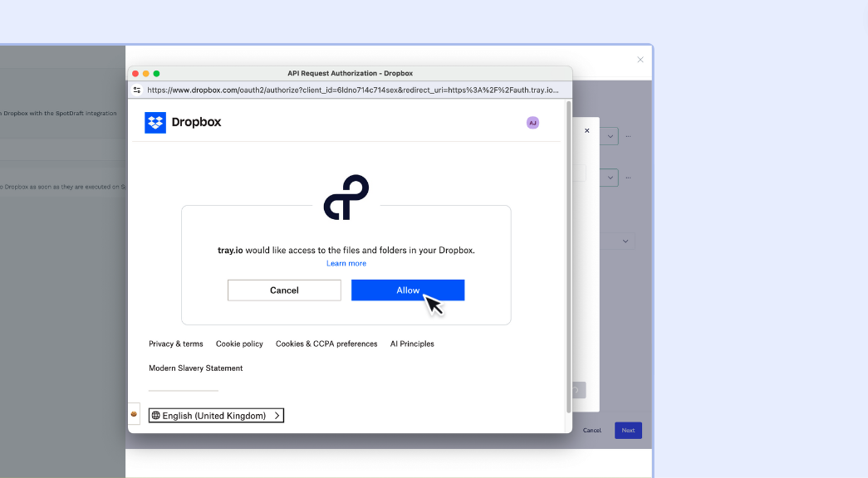Close the outer modal with X icon

pyautogui.click(x=640, y=60)
